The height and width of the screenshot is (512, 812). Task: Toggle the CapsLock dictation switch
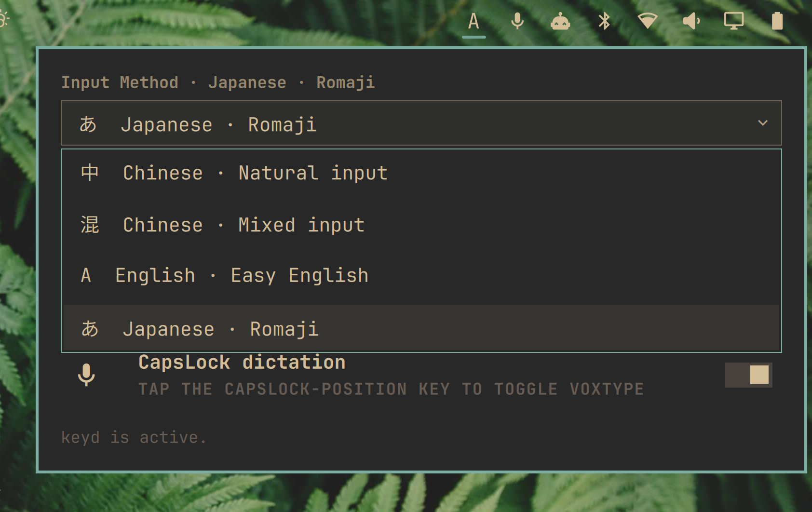click(x=749, y=375)
